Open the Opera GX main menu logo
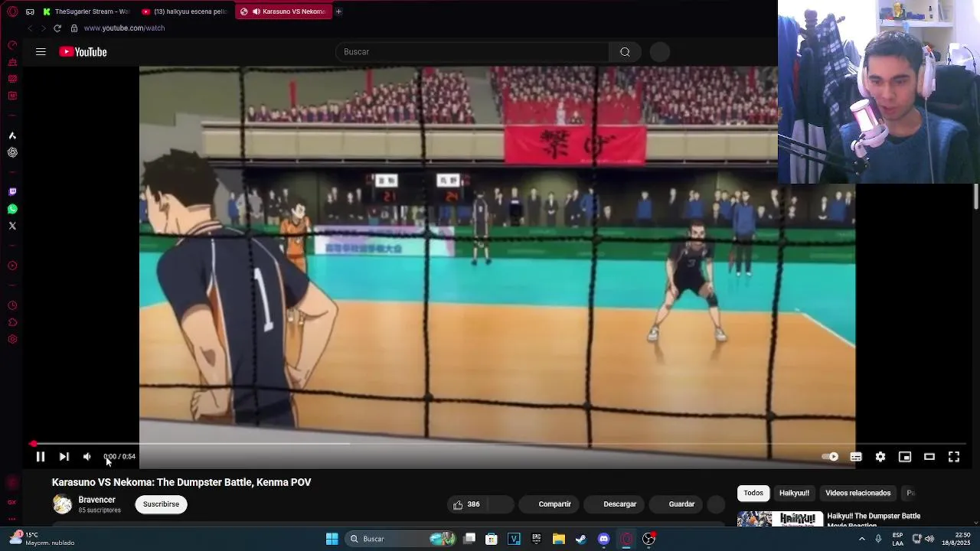 click(x=12, y=11)
